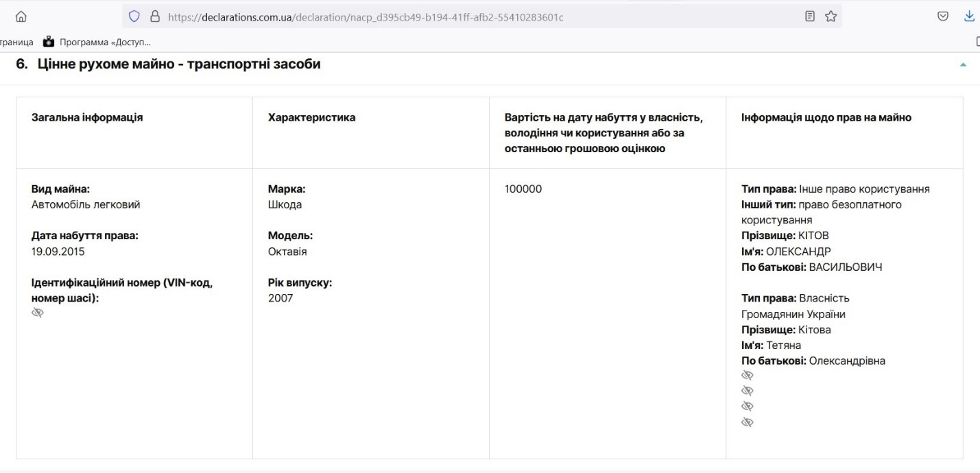
Task: Open the downloads arrow icon
Action: (x=970, y=16)
